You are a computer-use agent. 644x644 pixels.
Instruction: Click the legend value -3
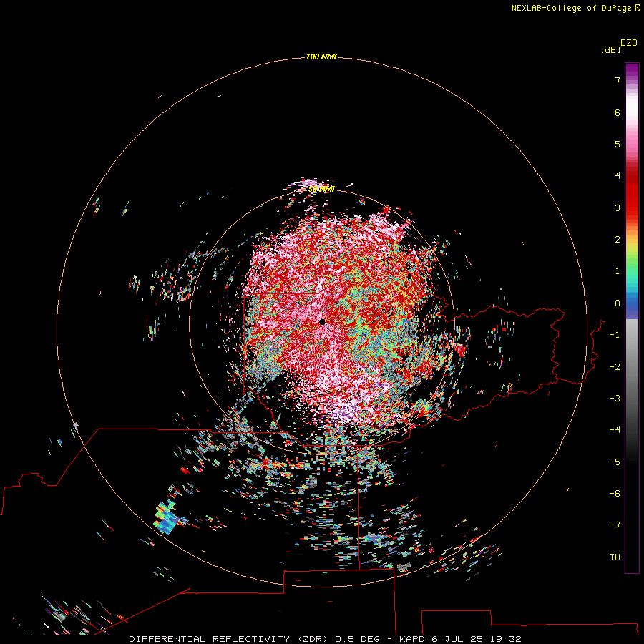point(615,399)
